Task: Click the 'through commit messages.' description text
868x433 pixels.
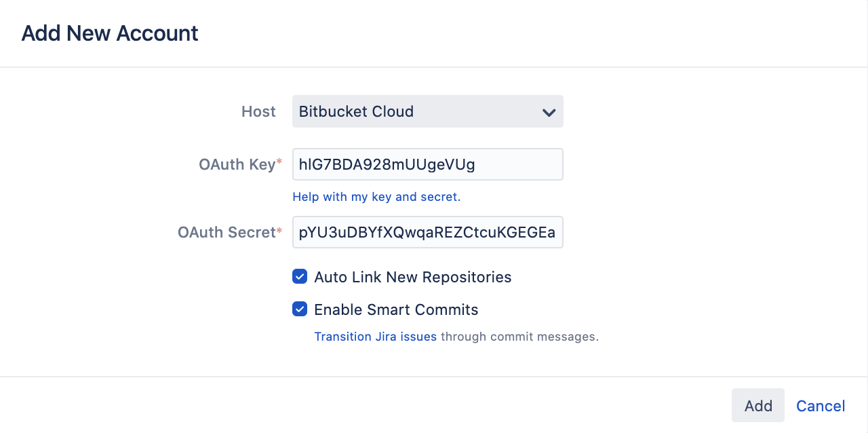Action: [x=519, y=337]
